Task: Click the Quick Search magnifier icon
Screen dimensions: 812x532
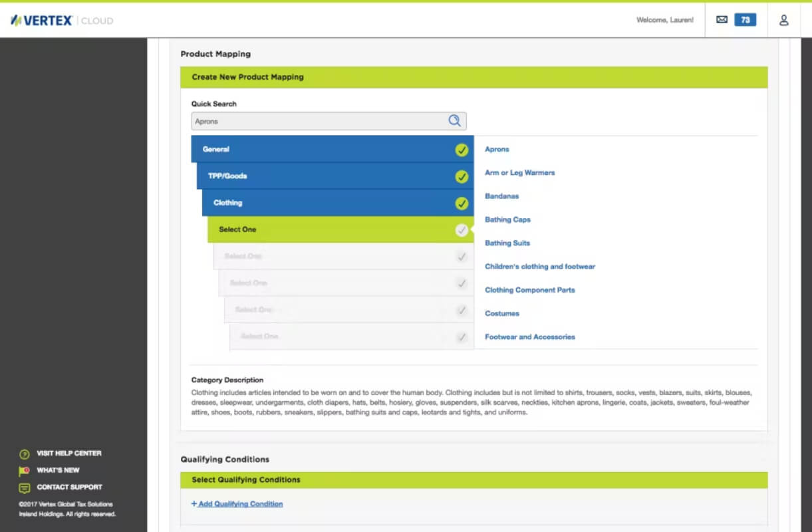Action: (x=454, y=120)
